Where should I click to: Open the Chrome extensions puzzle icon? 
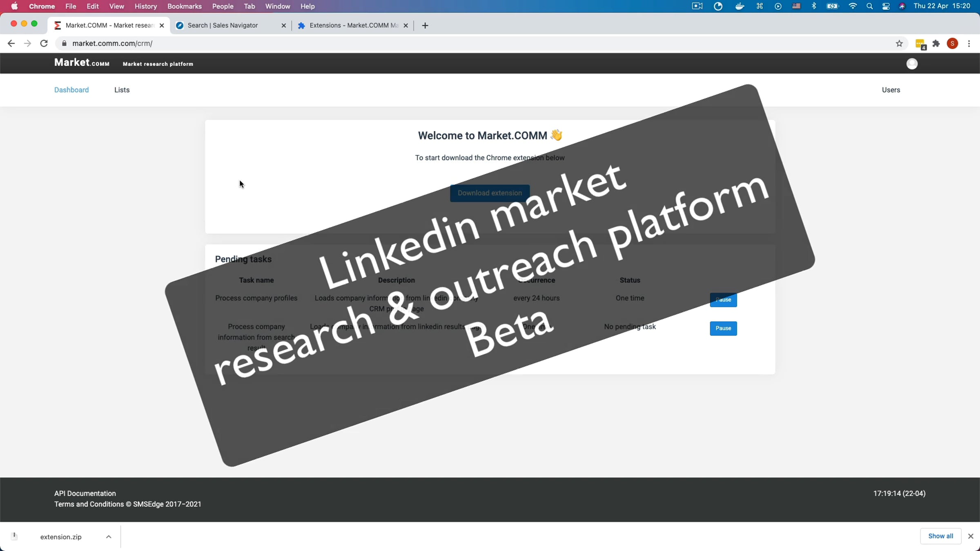936,44
